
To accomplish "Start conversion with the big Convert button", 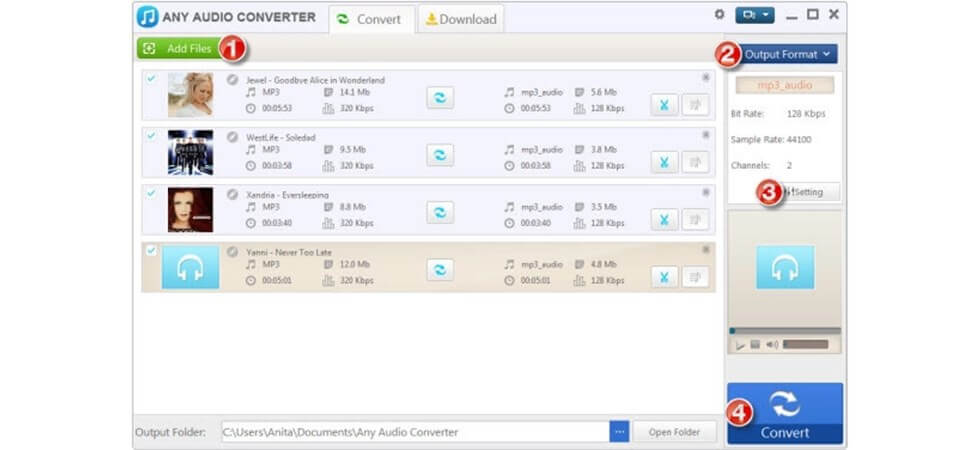I will coord(785,413).
